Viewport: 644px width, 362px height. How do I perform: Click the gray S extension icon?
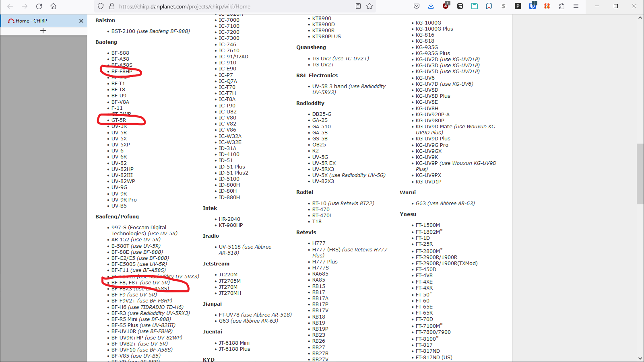(504, 6)
